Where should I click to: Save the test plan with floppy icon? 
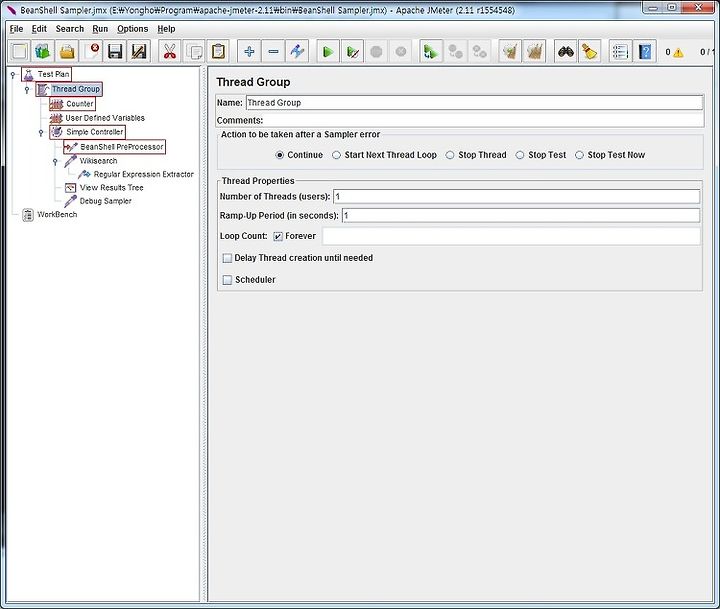tap(115, 51)
